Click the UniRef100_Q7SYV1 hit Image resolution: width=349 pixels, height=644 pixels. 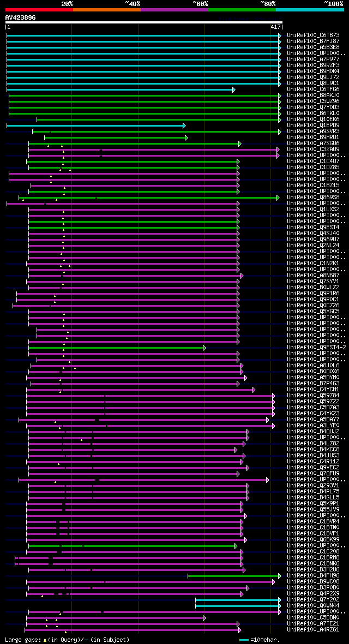[313, 282]
